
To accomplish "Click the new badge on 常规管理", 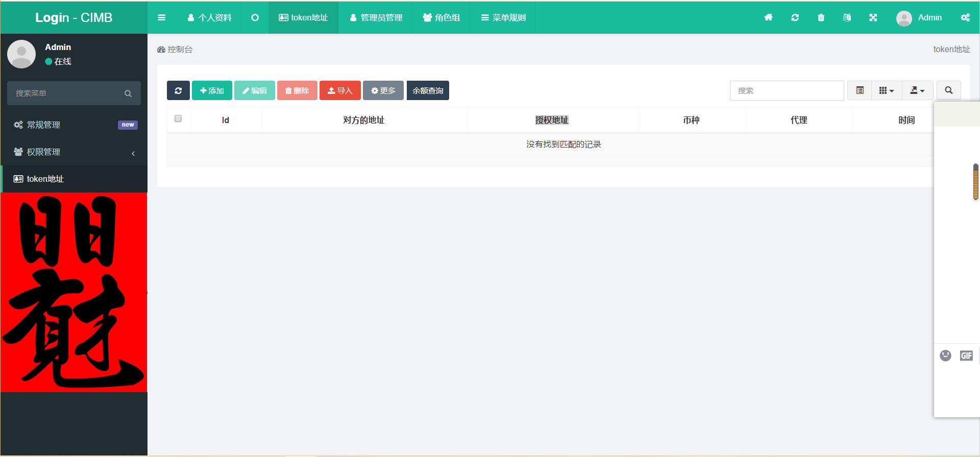I will (128, 125).
